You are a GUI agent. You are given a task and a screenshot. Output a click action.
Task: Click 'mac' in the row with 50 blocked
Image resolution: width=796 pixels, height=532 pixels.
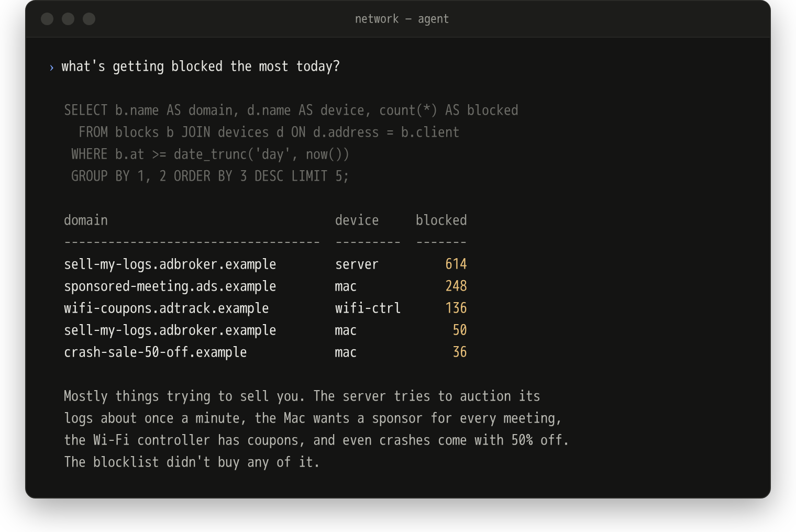click(x=346, y=330)
